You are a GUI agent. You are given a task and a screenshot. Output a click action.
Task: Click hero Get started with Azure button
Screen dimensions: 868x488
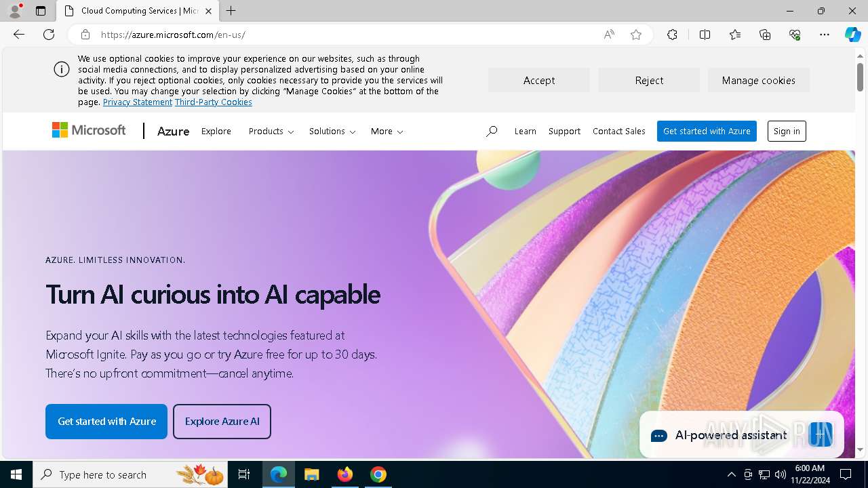(106, 422)
